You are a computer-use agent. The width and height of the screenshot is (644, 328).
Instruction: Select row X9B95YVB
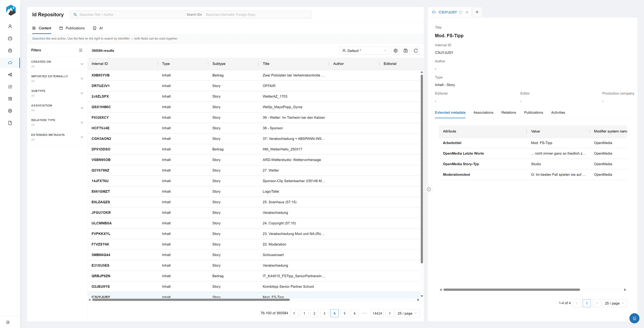click(x=254, y=75)
